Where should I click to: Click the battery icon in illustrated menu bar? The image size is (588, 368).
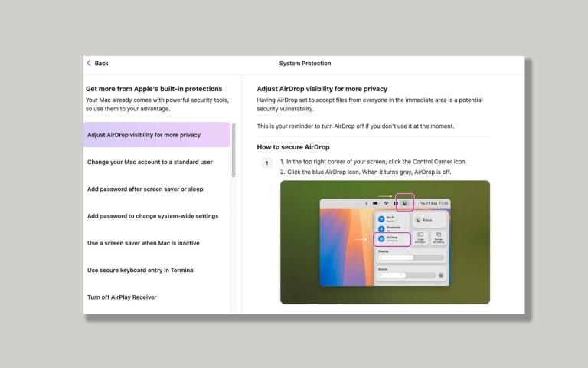tap(375, 203)
